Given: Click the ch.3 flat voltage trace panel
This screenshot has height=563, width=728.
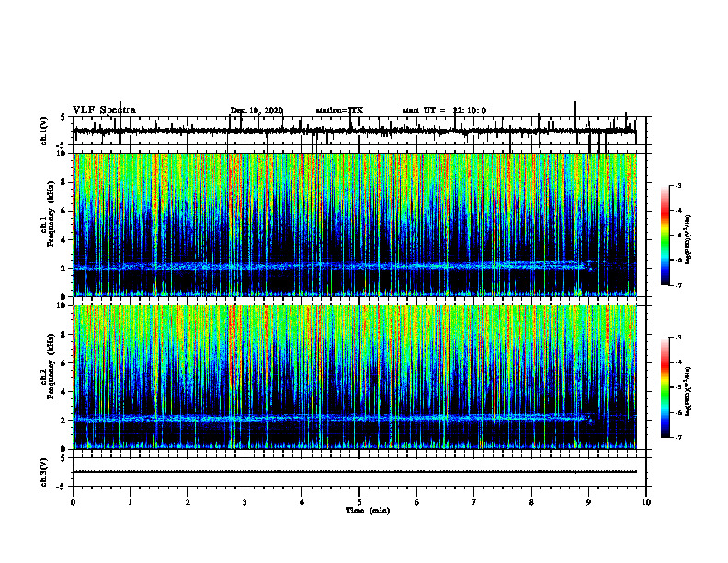Looking at the screenshot, I should click(x=359, y=472).
